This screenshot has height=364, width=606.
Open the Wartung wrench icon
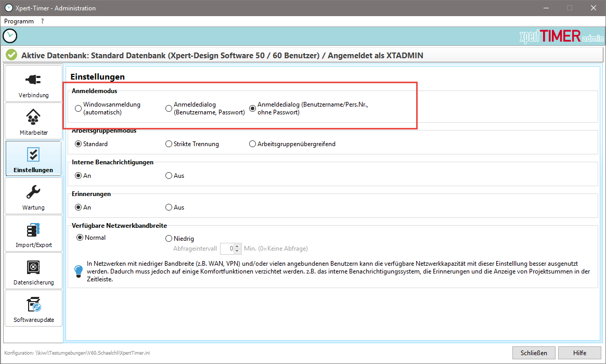(x=33, y=192)
